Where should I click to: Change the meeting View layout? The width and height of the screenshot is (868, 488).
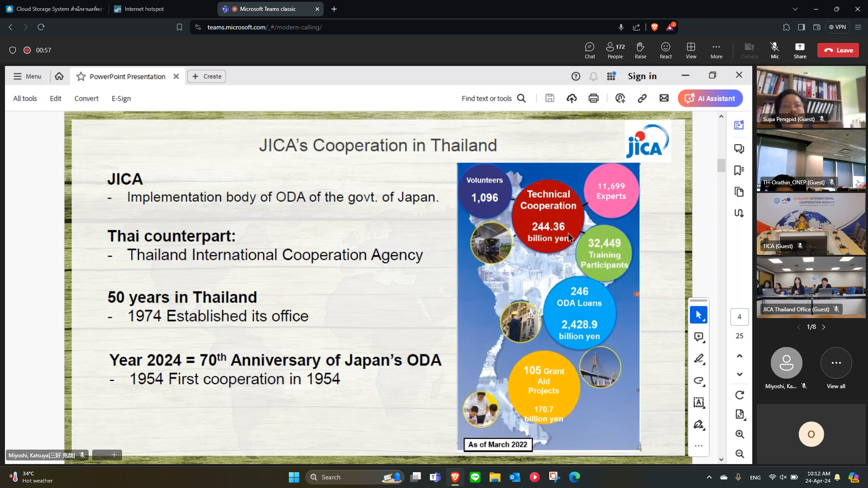tap(691, 50)
